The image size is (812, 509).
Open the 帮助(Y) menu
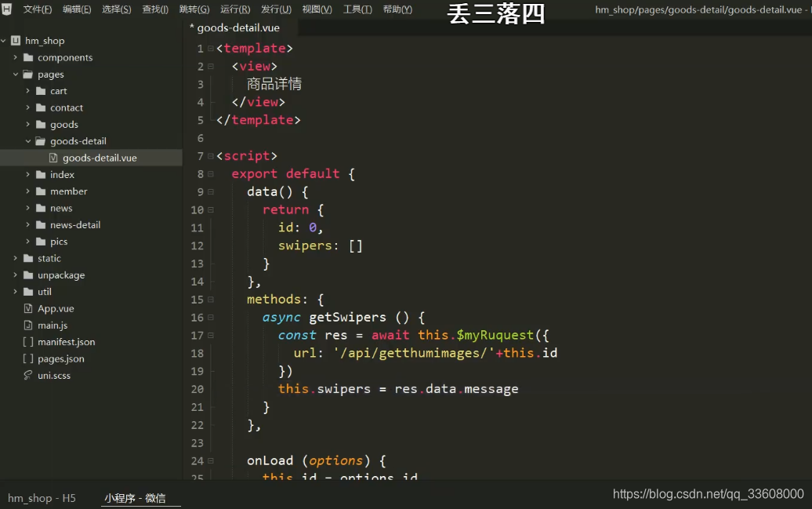(397, 9)
